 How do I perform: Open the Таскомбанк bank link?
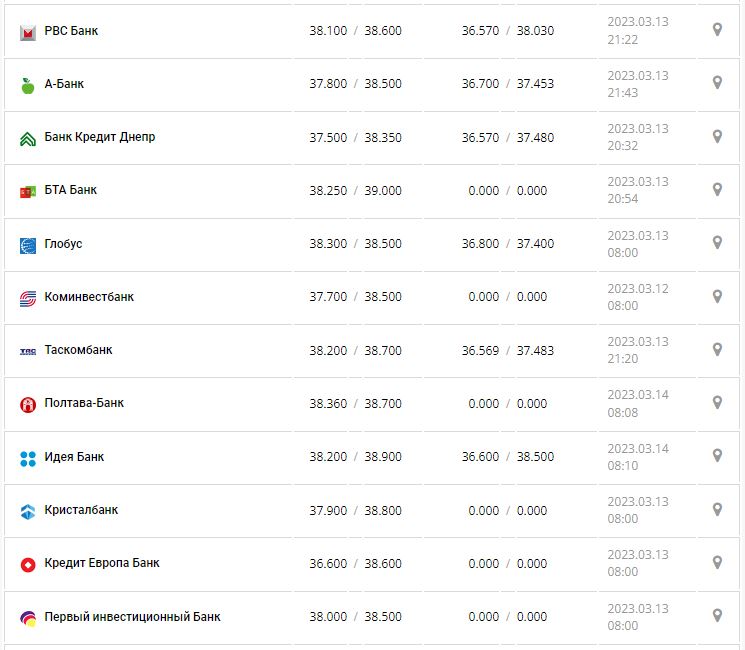(x=79, y=350)
